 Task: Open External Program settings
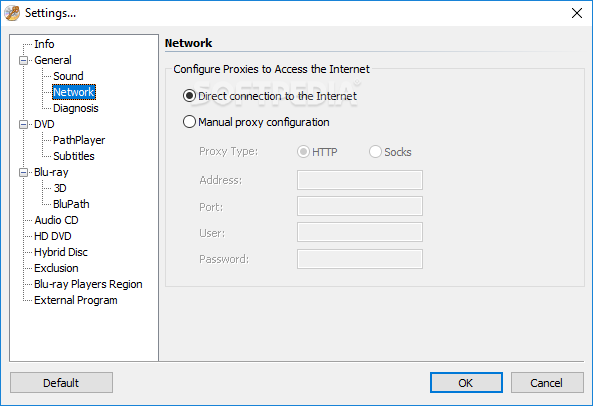76,300
